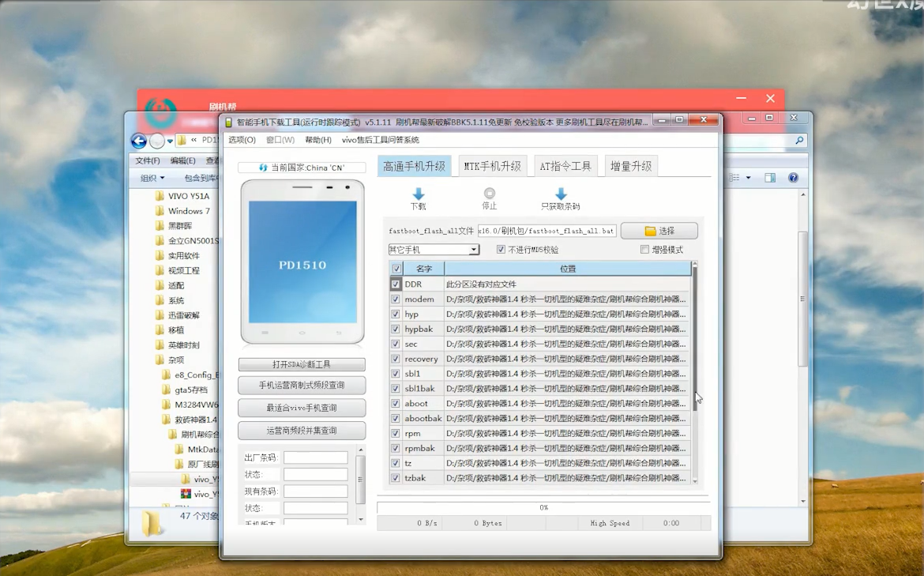Open the 选项(O) menu
This screenshot has height=576, width=924.
click(x=242, y=140)
